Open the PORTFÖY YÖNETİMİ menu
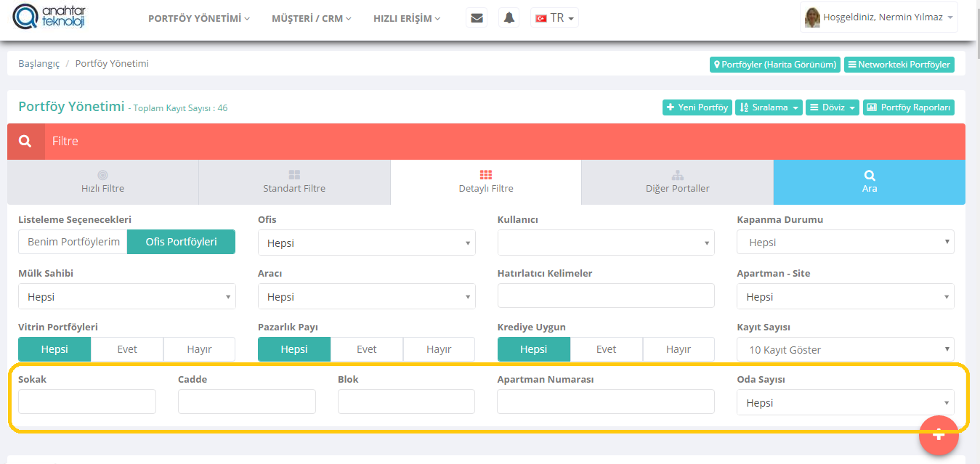This screenshot has width=980, height=464. click(x=198, y=18)
